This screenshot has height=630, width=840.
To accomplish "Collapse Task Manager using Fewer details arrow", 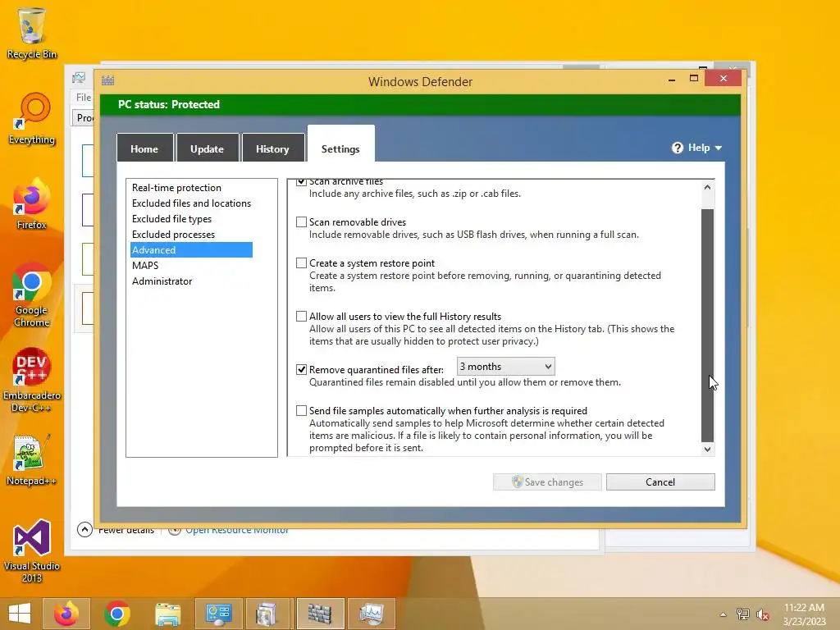I will coord(84,530).
